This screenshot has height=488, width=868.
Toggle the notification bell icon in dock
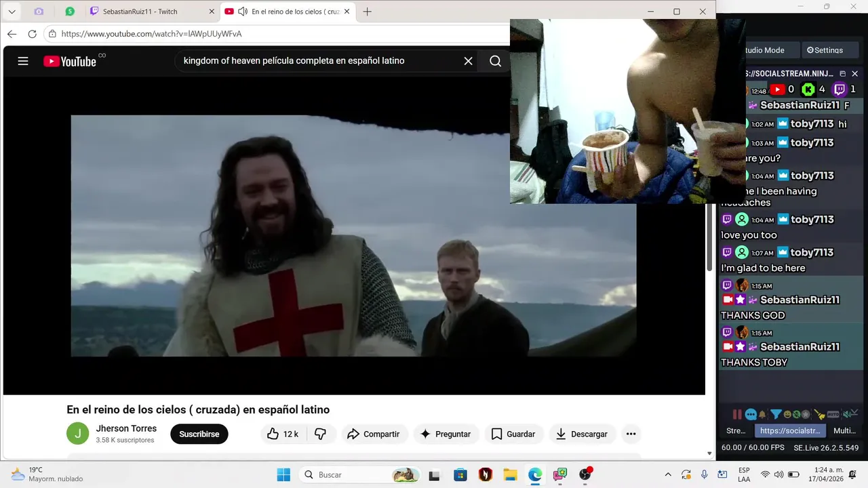(x=762, y=414)
